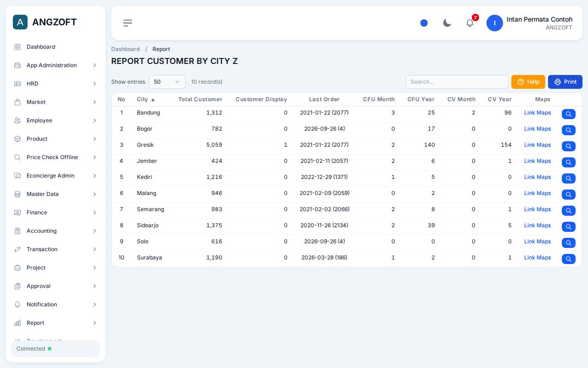The width and height of the screenshot is (588, 368).
Task: Open the Employee sidebar menu
Action: point(56,121)
